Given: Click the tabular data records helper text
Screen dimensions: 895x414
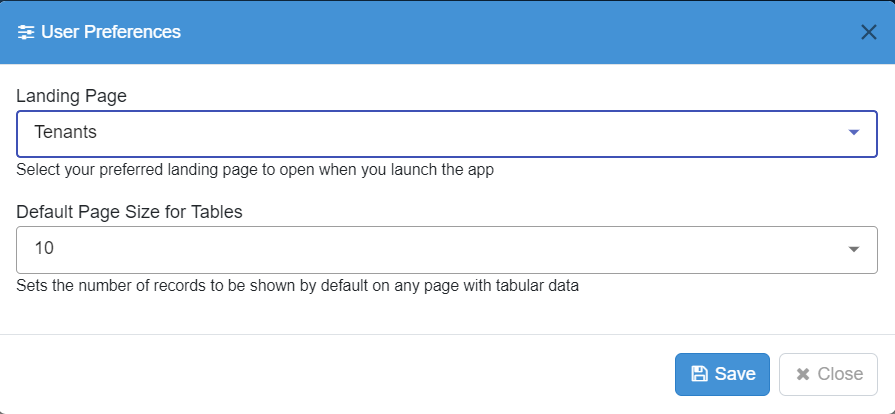Looking at the screenshot, I should pos(297,286).
